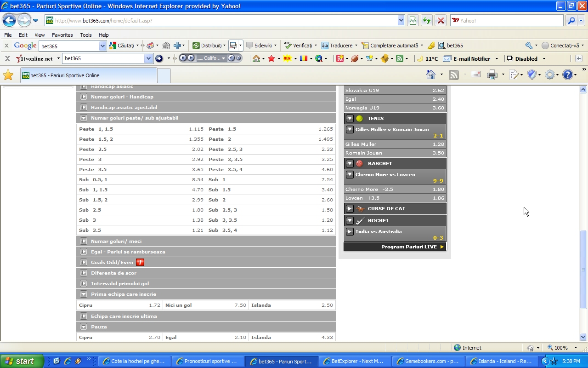Collapse the Prima echipa care inscrie section
588x368 pixels.
[84, 294]
